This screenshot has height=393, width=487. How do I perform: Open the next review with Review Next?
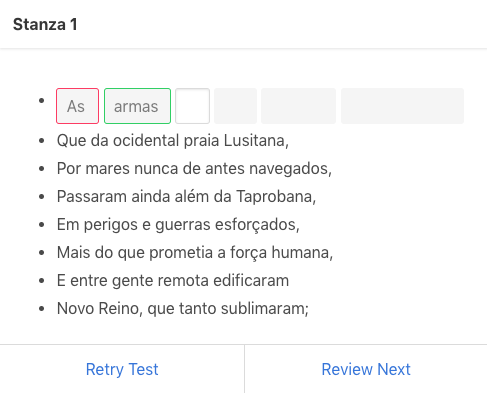[366, 369]
